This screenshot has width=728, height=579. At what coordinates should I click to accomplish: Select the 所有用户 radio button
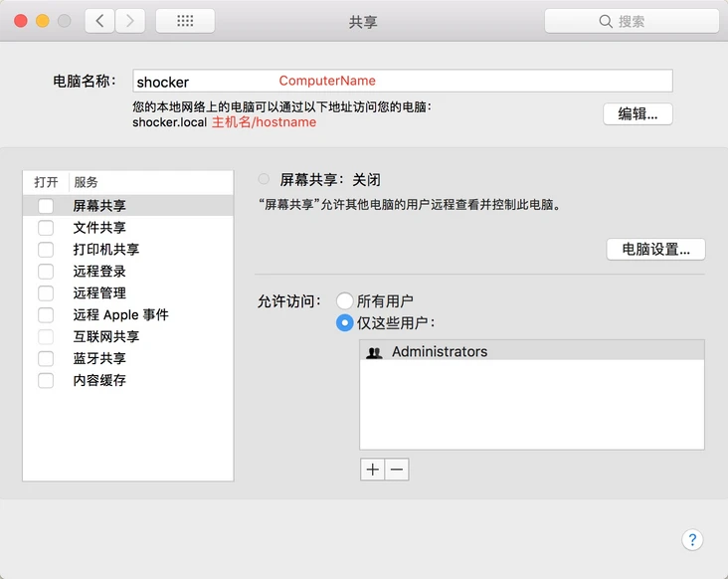(x=344, y=300)
